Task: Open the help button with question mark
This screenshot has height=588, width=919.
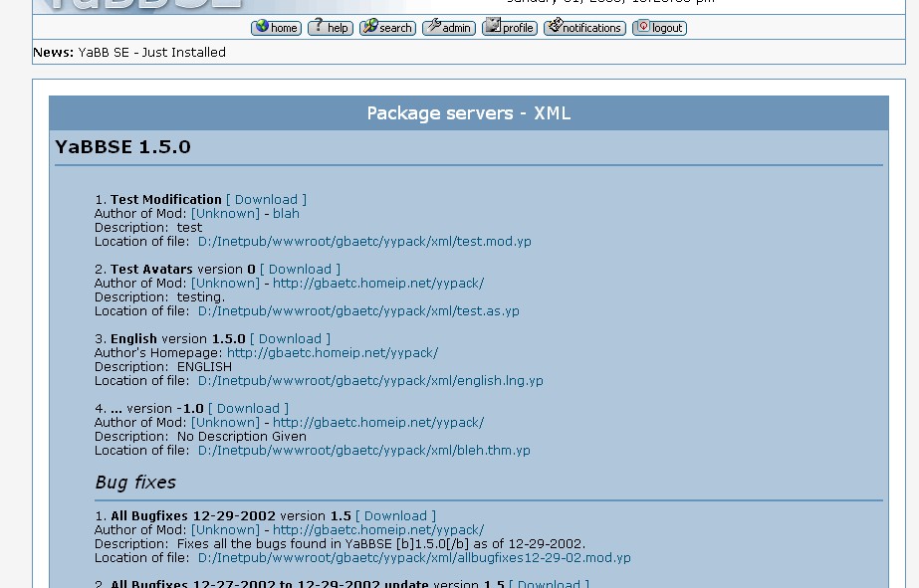Action: 331,28
